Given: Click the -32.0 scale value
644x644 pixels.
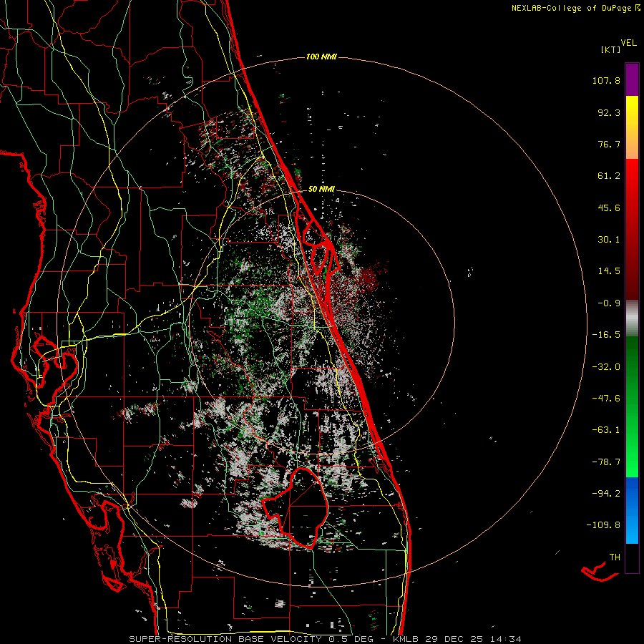Looking at the screenshot, I should click(x=606, y=367).
